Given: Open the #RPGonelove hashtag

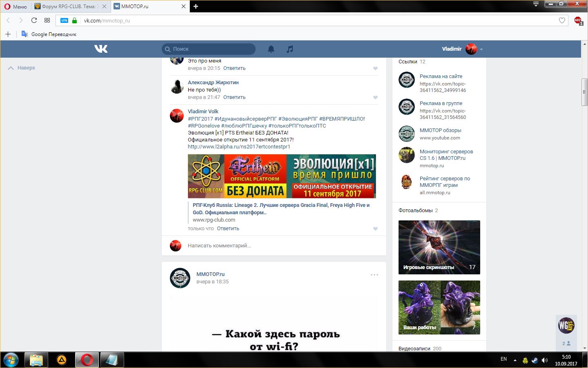Looking at the screenshot, I should (x=204, y=126).
